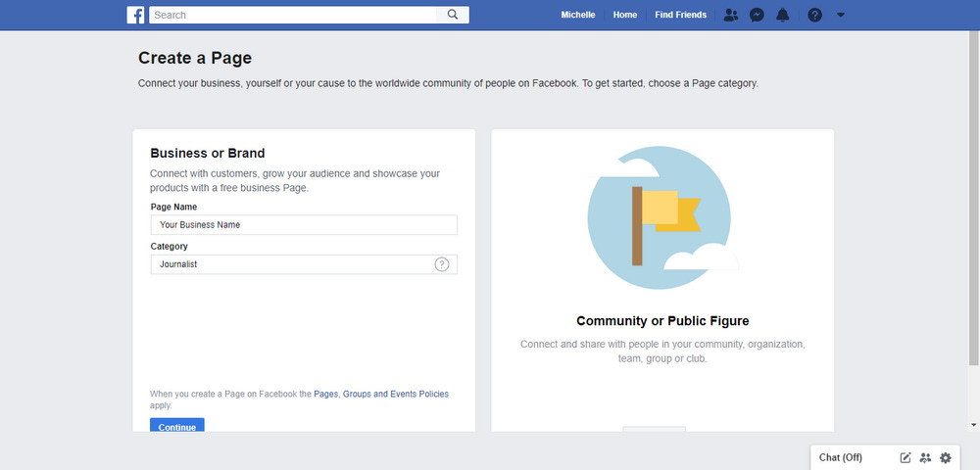Click the Community or Public Figure heading
The image size is (980, 470).
click(x=662, y=321)
